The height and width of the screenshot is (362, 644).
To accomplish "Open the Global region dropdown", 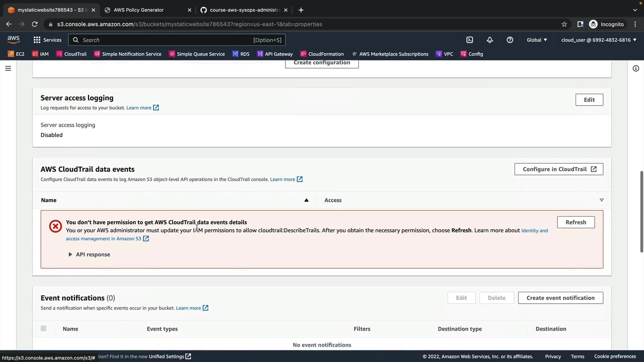I will (x=537, y=40).
